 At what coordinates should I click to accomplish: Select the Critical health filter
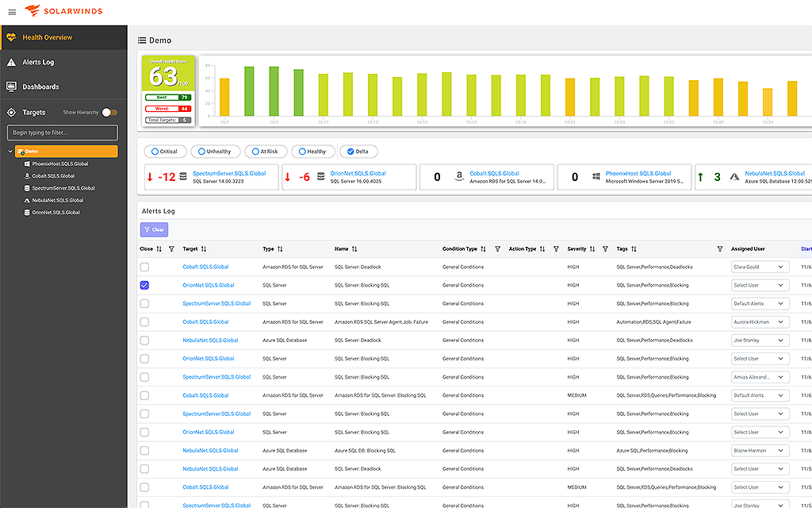coord(165,151)
